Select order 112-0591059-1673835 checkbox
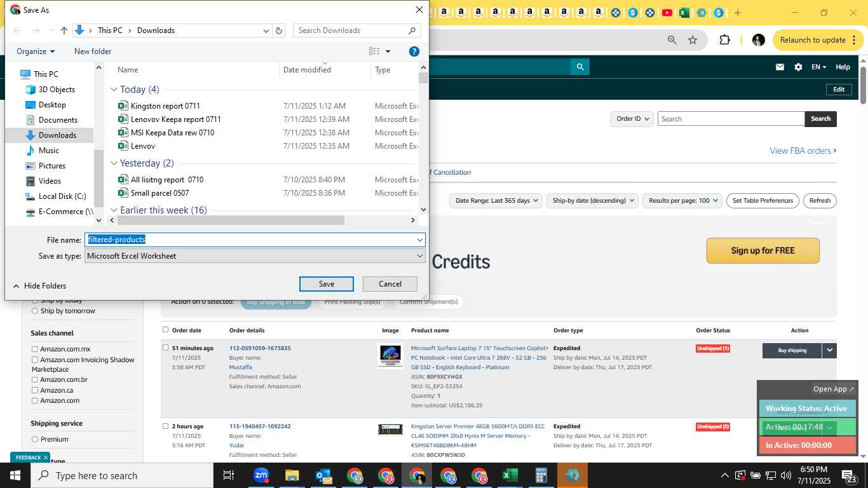This screenshot has height=488, width=868. point(166,348)
